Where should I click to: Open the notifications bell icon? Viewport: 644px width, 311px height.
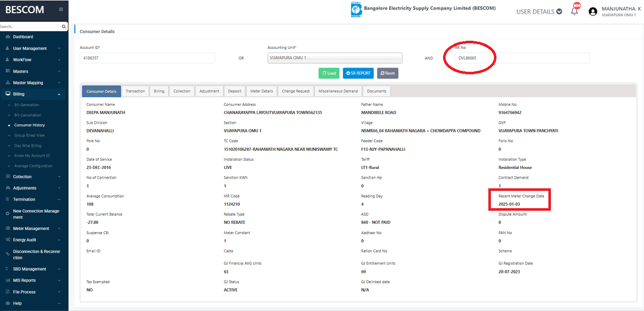coord(574,11)
